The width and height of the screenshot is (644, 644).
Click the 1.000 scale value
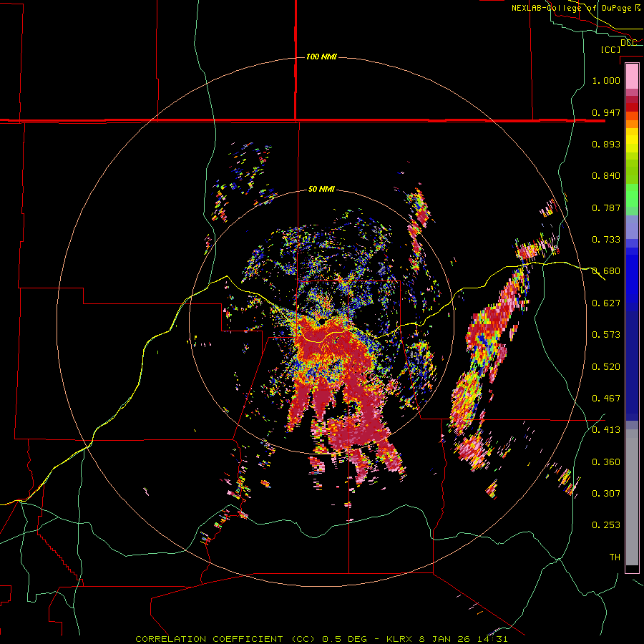click(606, 80)
